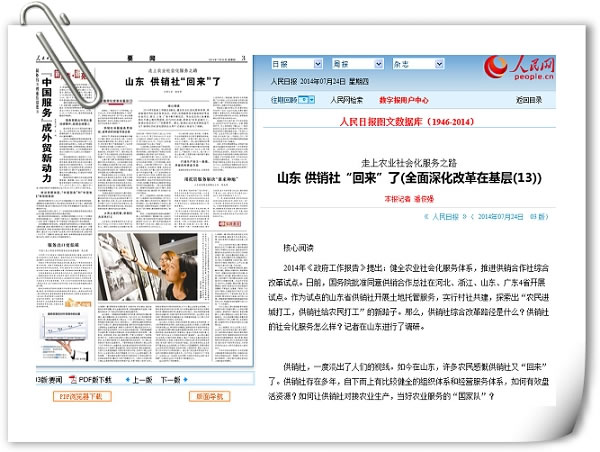Screen dimensions: 600x452
Task: Open the 杂志 dropdown list
Action: coord(418,64)
